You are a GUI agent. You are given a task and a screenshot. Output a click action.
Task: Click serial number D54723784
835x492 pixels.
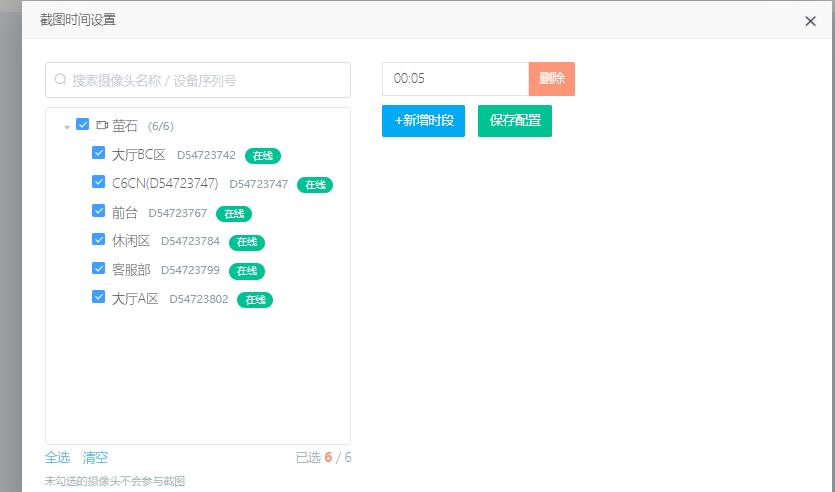pos(190,241)
